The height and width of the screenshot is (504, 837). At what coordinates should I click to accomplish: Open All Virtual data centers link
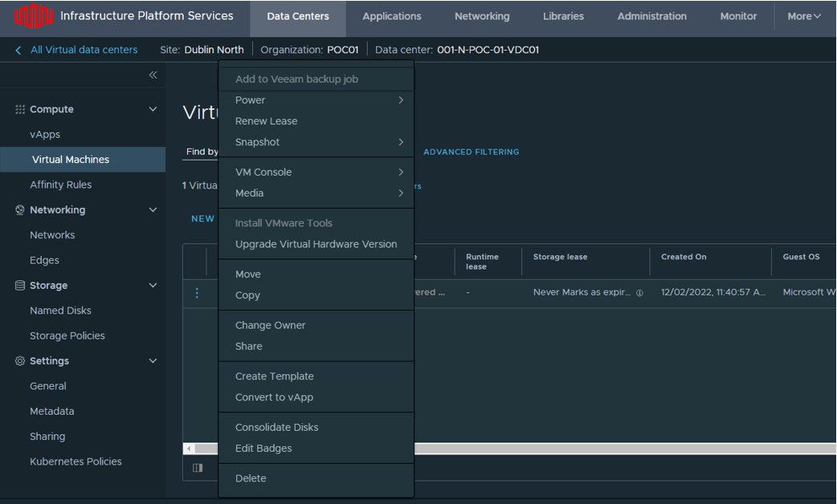click(84, 50)
